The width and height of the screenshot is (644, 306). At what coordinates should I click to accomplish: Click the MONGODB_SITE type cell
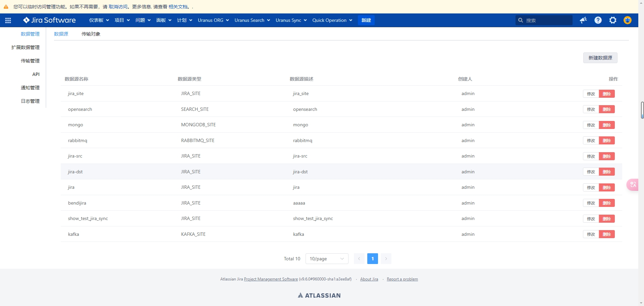click(198, 125)
